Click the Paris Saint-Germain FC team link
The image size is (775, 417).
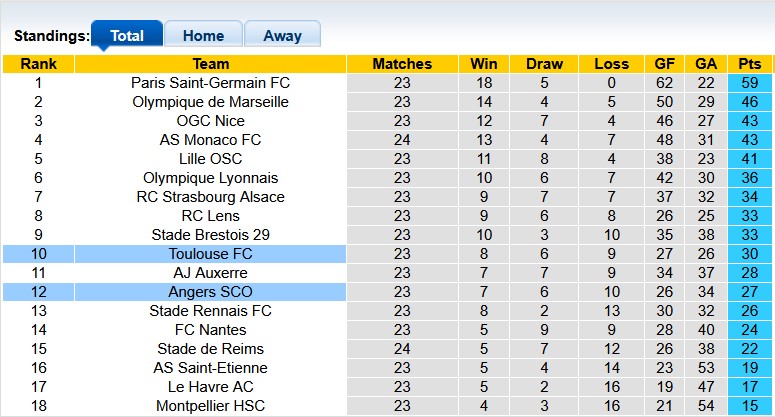pyautogui.click(x=210, y=83)
